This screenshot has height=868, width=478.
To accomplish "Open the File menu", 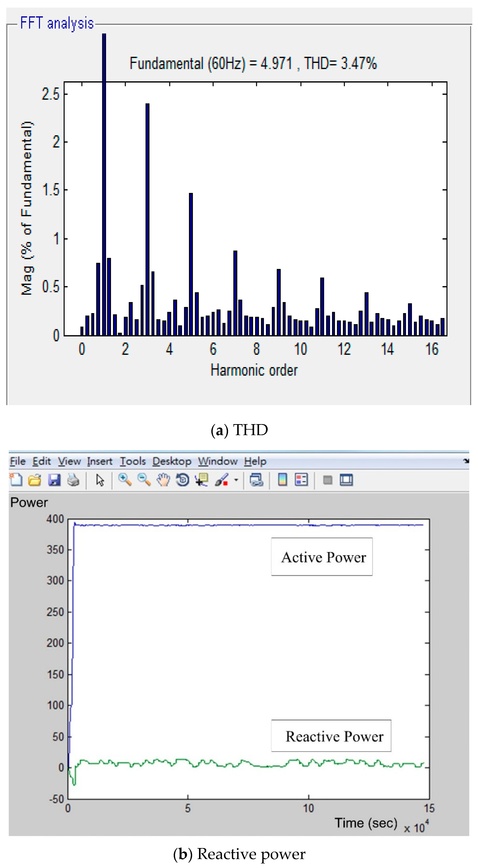I will [17, 461].
